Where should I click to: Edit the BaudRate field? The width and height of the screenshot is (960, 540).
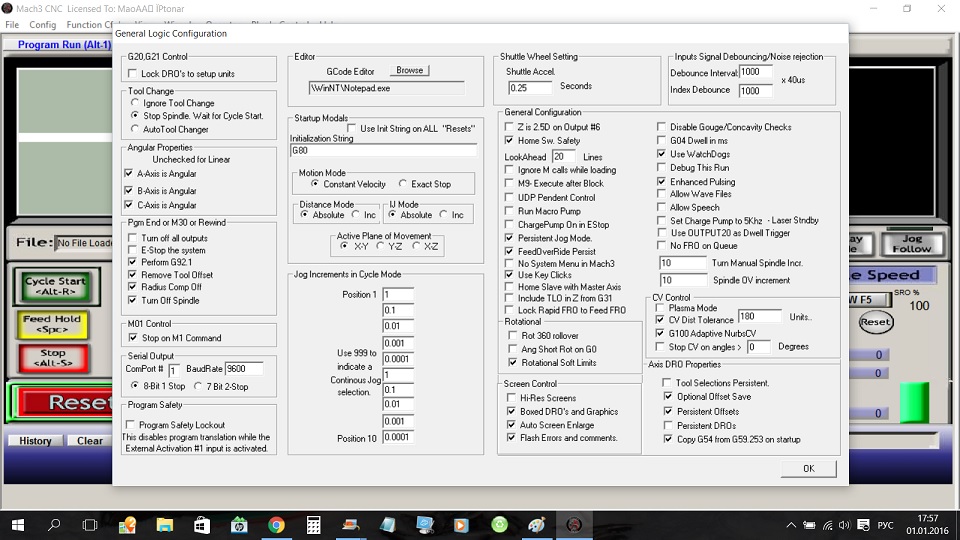coord(244,369)
